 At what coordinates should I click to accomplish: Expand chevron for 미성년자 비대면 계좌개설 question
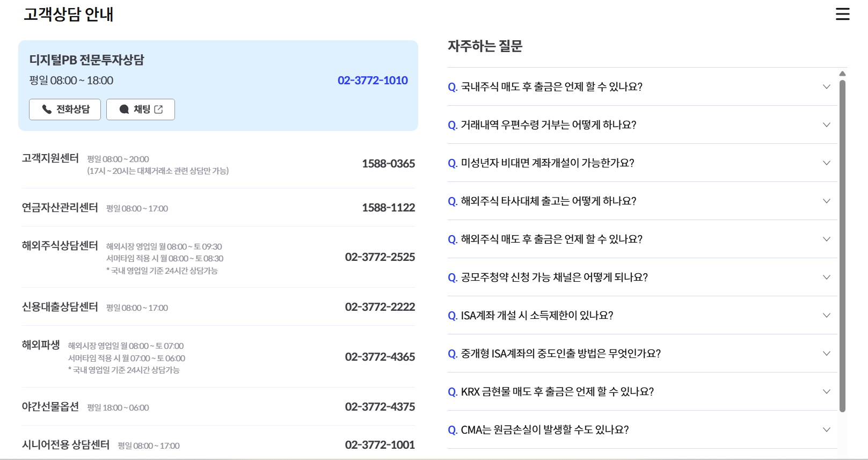[x=826, y=163]
